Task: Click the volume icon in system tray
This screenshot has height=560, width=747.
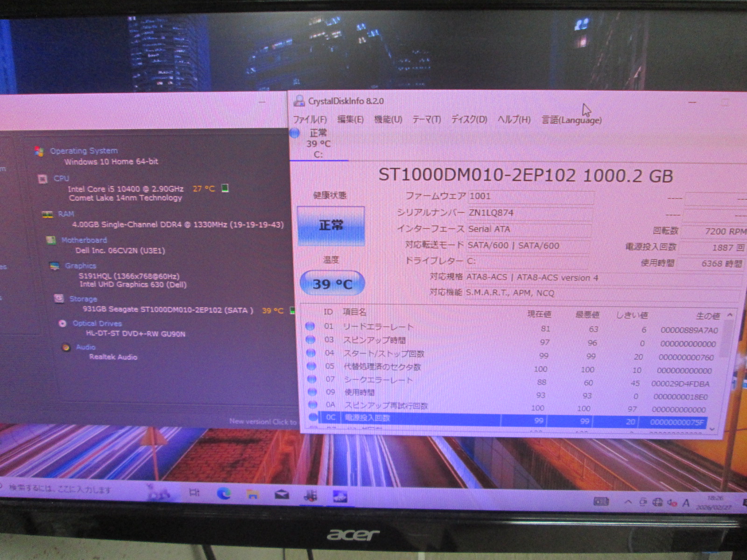Action: [672, 503]
